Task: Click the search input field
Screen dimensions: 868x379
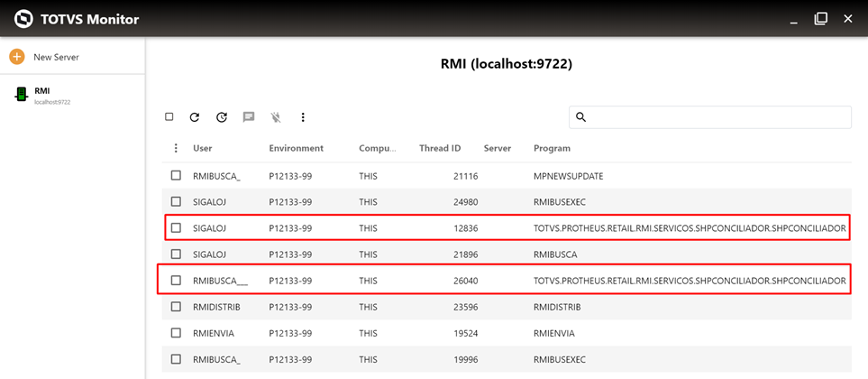Action: coord(710,117)
